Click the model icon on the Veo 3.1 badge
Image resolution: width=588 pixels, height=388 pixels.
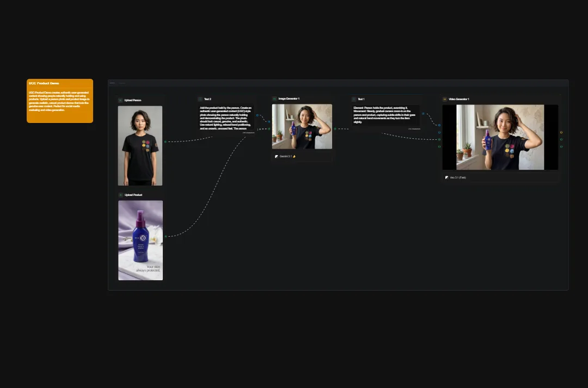[446, 177]
